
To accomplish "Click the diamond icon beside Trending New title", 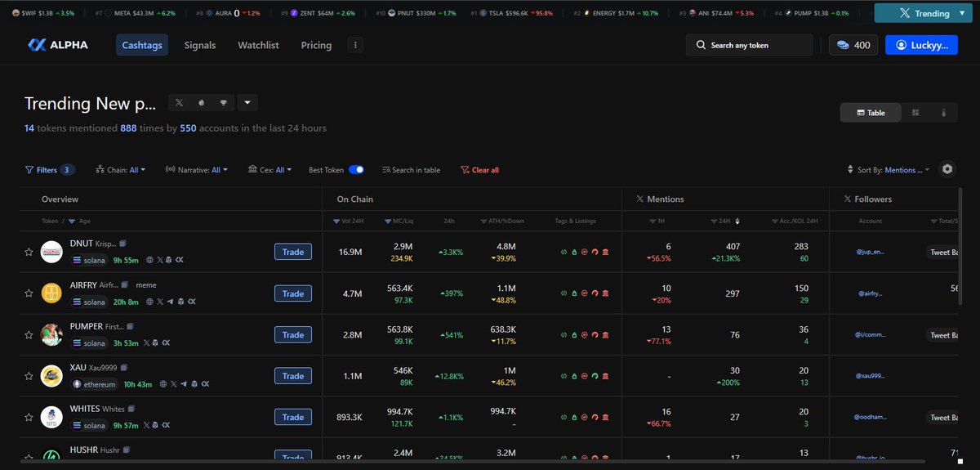I will point(224,103).
